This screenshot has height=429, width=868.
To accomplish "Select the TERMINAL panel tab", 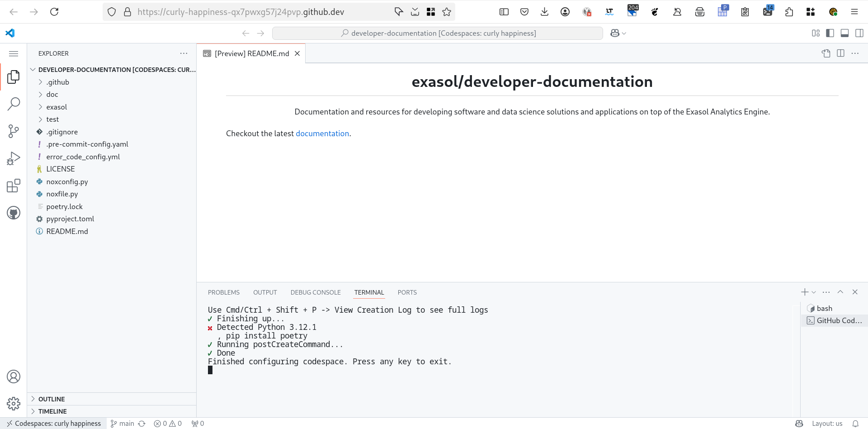I will 369,292.
